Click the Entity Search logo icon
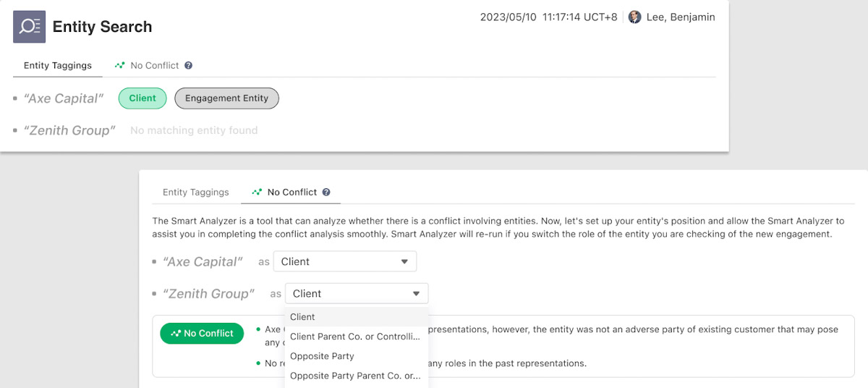Screen dimensions: 868x388 pyautogui.click(x=30, y=27)
